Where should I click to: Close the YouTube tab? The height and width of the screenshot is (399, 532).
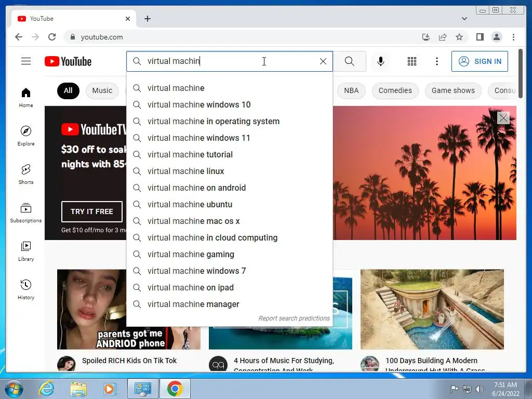(x=128, y=19)
